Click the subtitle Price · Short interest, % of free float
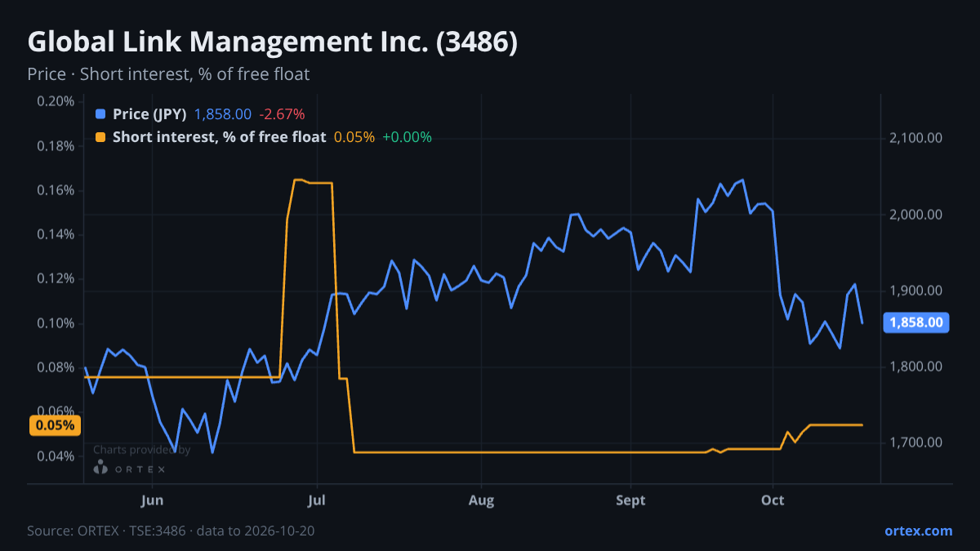Viewport: 980px width, 551px height. click(x=168, y=74)
